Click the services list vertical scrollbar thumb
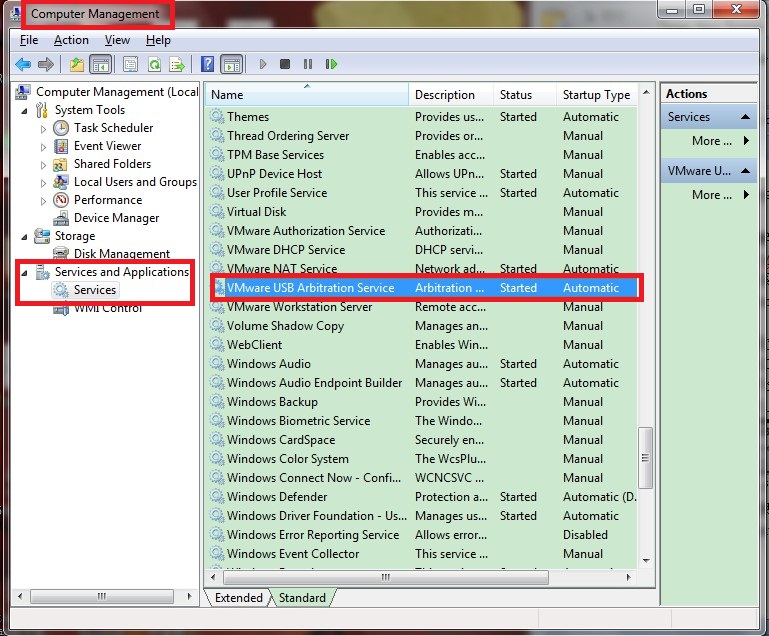This screenshot has width=769, height=636. (x=645, y=458)
